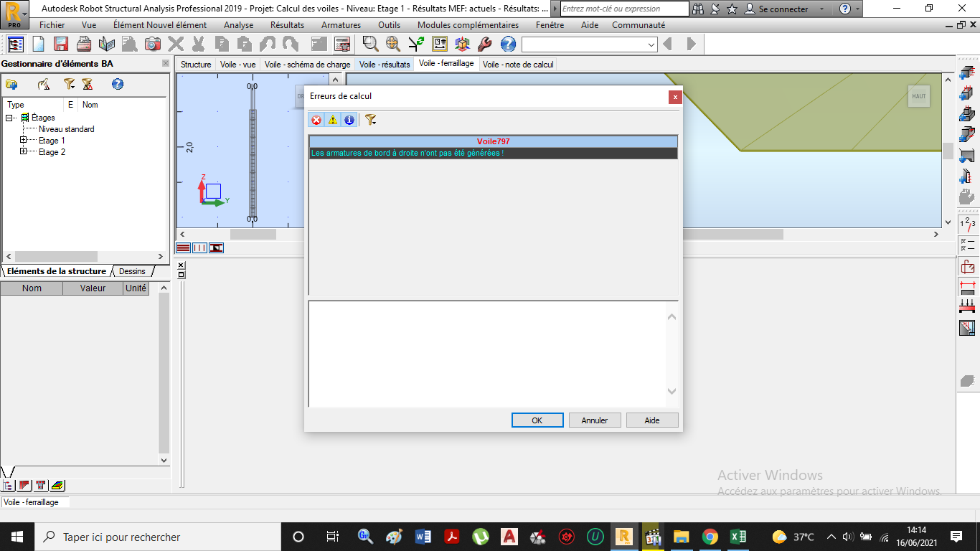Click the printer toolbar icon
This screenshot has height=551, width=980.
click(84, 44)
